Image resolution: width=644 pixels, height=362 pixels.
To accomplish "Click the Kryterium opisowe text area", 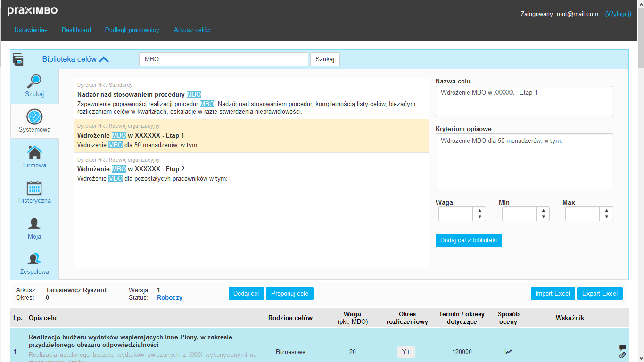I will (x=524, y=161).
